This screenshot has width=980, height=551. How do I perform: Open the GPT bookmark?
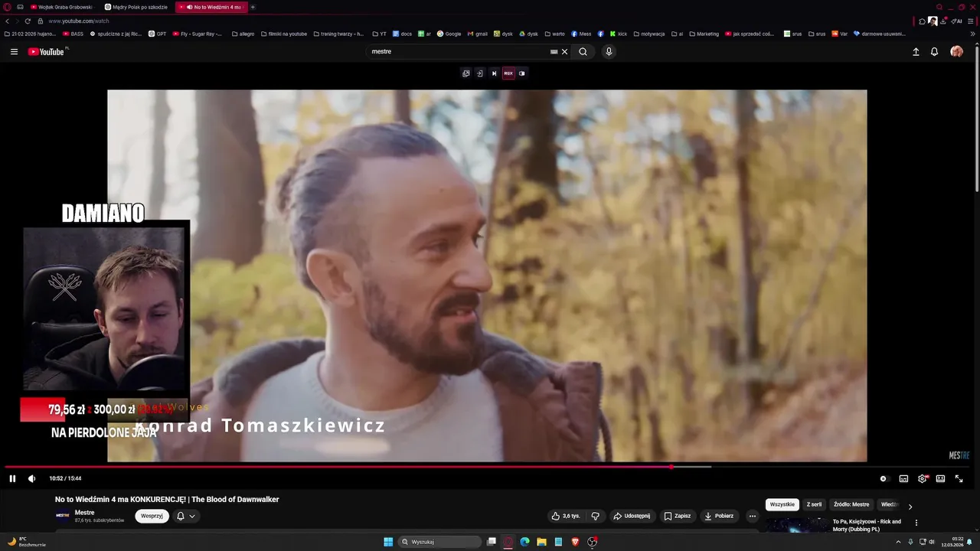[158, 34]
